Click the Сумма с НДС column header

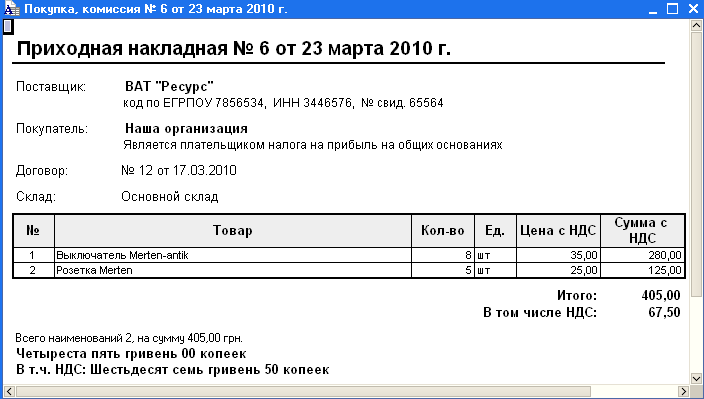pyautogui.click(x=642, y=230)
